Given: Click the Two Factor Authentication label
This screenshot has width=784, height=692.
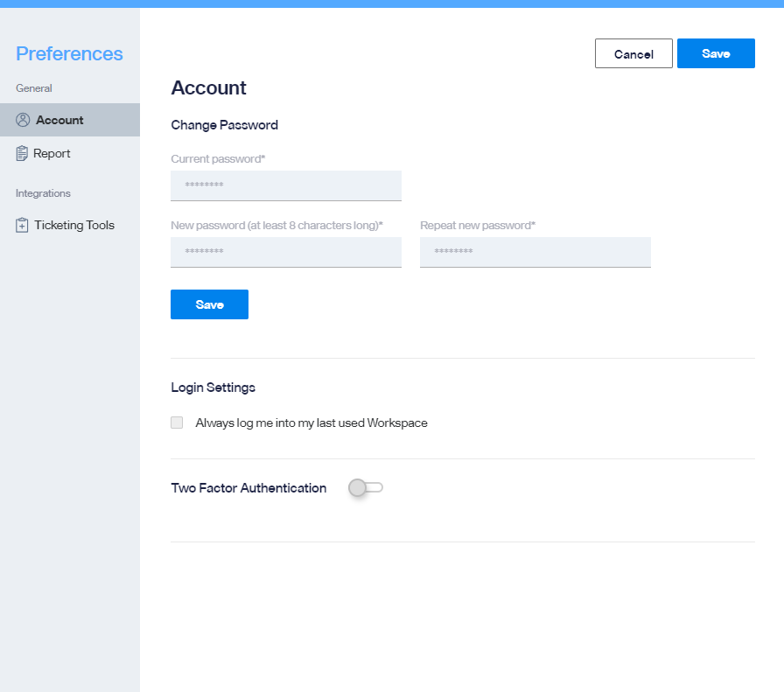Looking at the screenshot, I should pyautogui.click(x=248, y=488).
